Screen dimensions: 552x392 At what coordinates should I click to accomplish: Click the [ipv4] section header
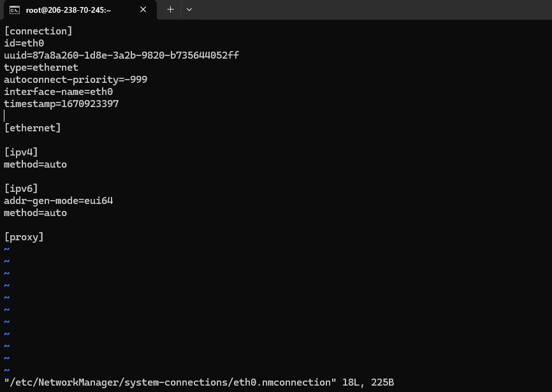click(x=21, y=152)
